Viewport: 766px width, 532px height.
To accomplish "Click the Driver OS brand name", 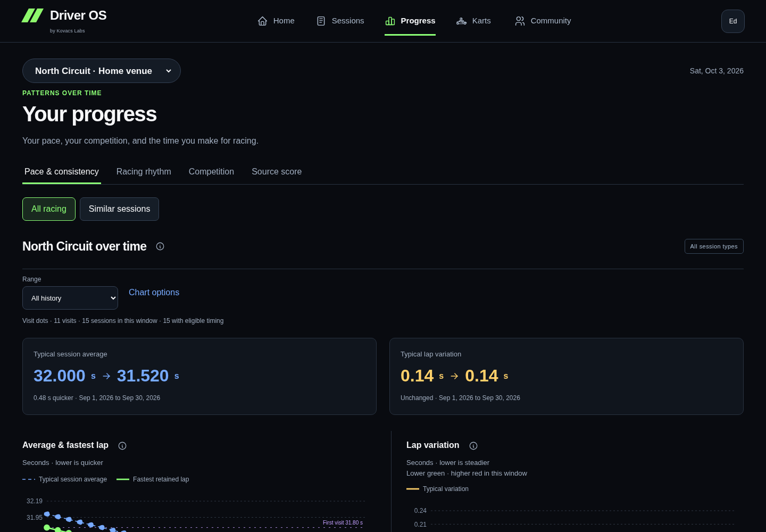I will (x=78, y=15).
